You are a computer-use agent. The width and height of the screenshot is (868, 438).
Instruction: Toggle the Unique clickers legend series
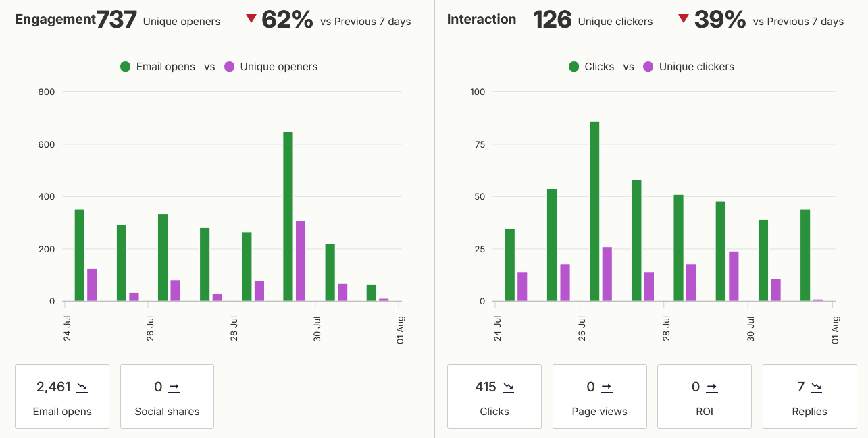(x=688, y=67)
